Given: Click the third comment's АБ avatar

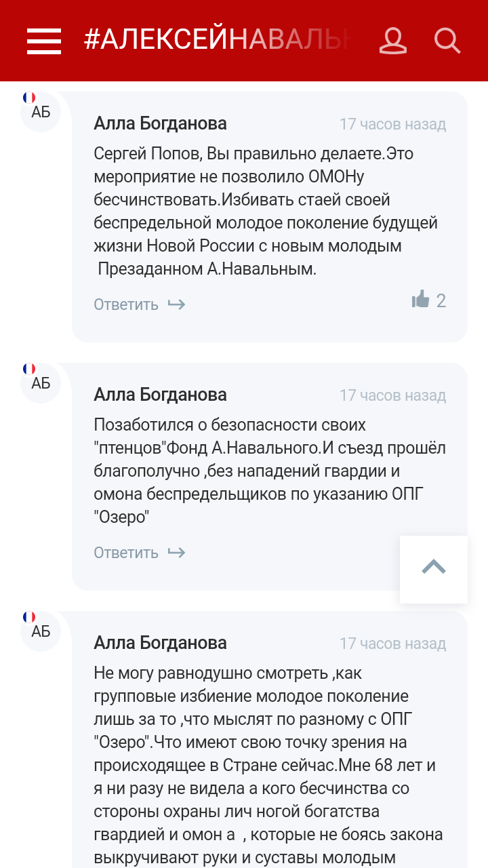Looking at the screenshot, I should coord(41,631).
